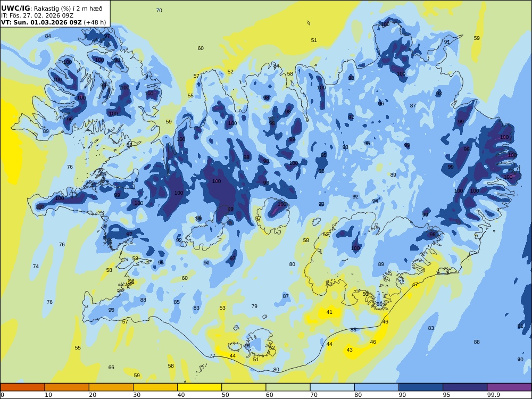Click the 'VT: Sun. 01.03.2026 09Z' line
Screen dimensions: 532x399
[x=41, y=22]
